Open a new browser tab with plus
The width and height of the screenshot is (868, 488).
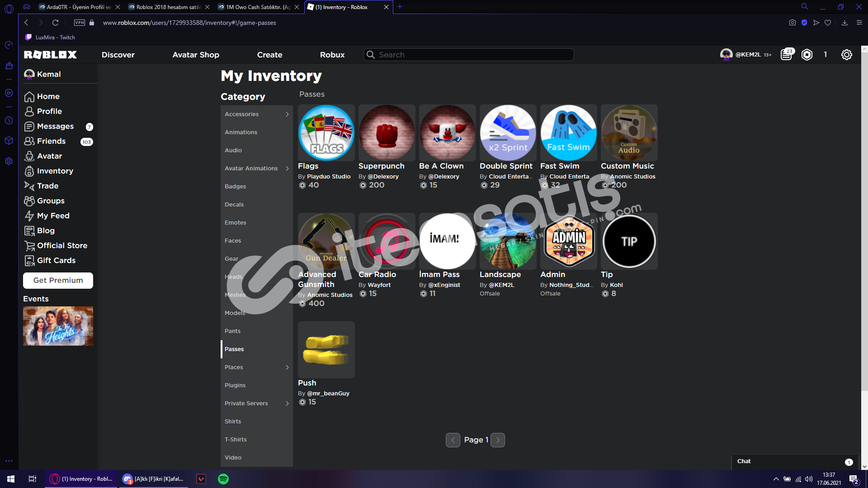tap(400, 7)
